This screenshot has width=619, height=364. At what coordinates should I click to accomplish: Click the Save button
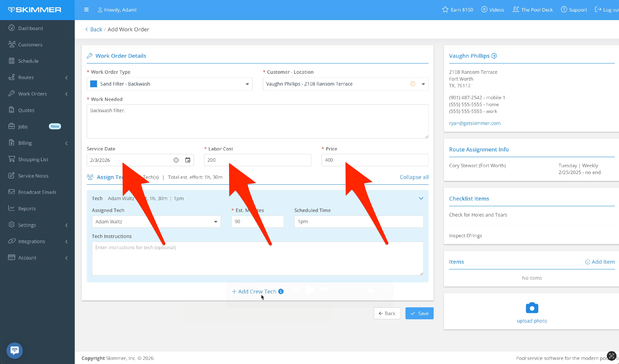419,313
